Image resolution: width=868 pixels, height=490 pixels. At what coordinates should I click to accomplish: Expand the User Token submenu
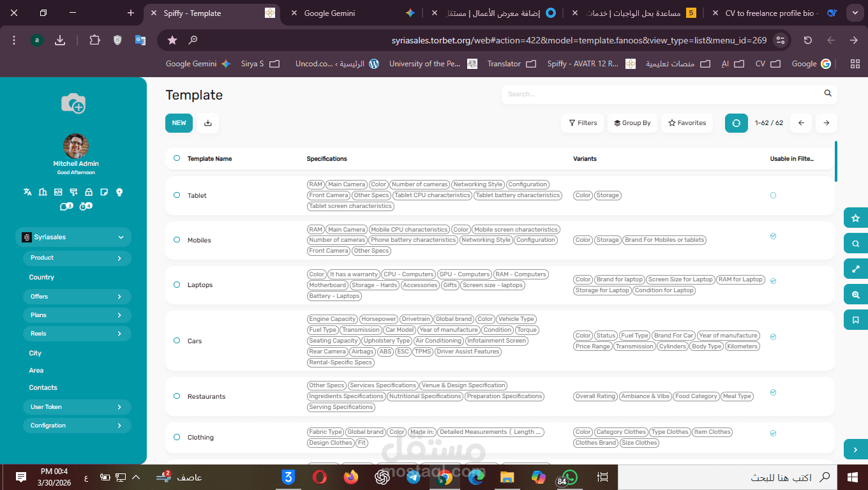(x=77, y=407)
